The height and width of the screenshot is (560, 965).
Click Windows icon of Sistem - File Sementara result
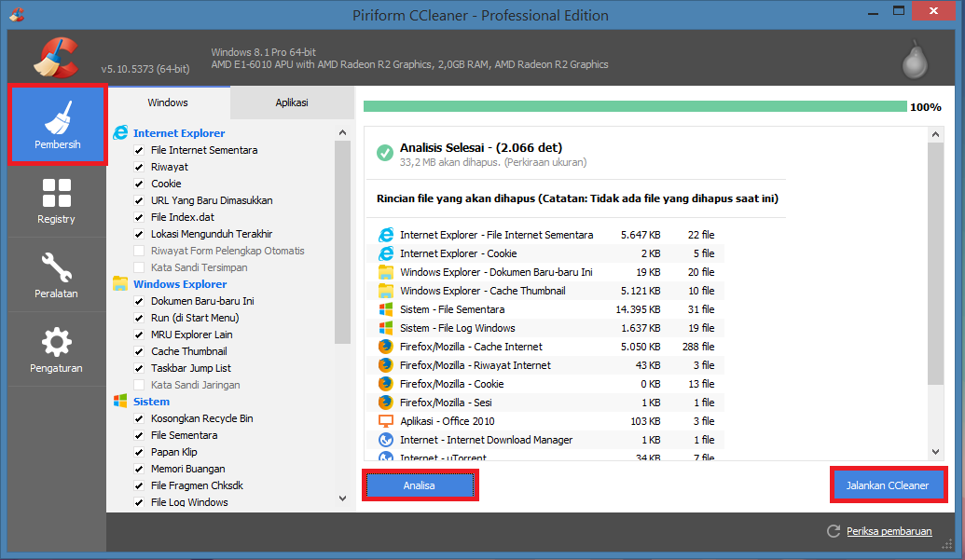pyautogui.click(x=386, y=309)
